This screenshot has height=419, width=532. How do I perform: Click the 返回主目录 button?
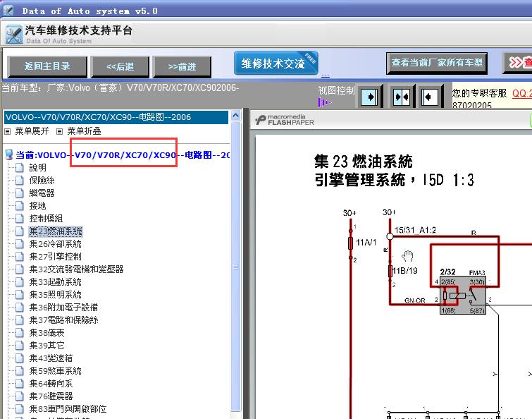click(x=47, y=66)
